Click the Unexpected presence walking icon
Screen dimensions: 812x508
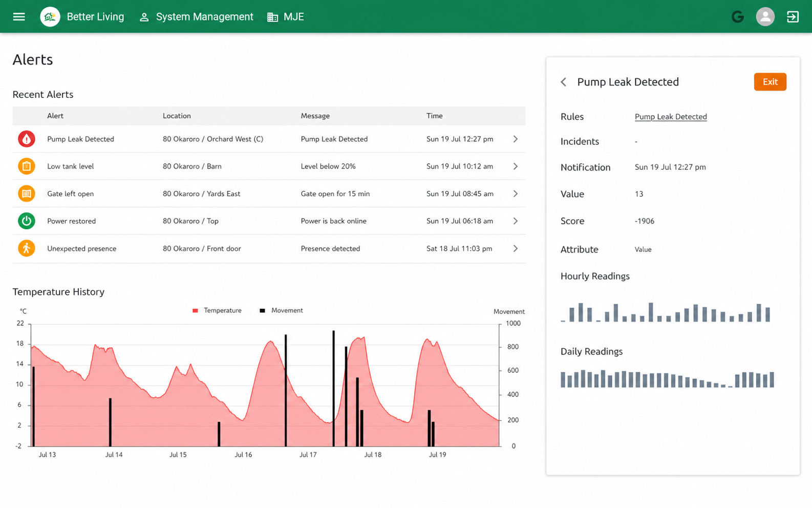click(27, 248)
